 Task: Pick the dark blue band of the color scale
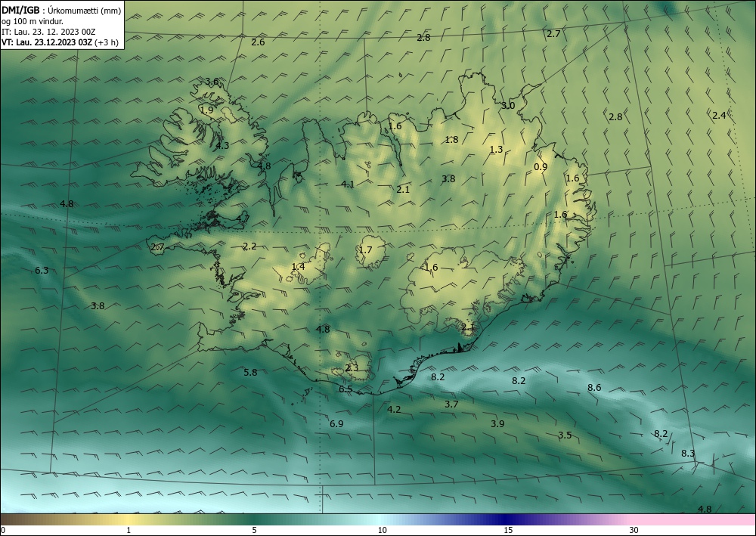(x=507, y=519)
